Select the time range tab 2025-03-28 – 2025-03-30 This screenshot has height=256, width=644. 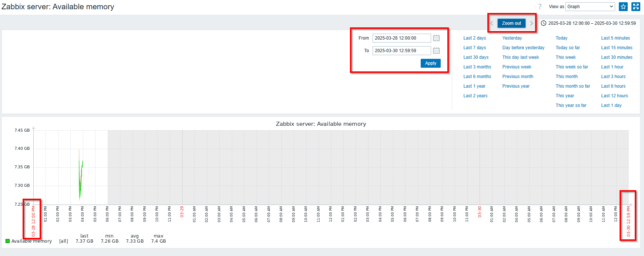click(589, 23)
